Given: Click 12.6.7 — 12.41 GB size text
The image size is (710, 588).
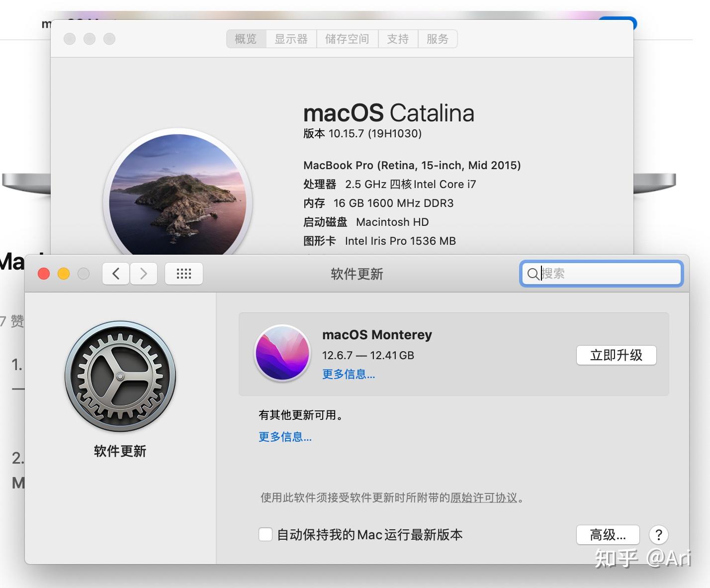Looking at the screenshot, I should click(368, 355).
